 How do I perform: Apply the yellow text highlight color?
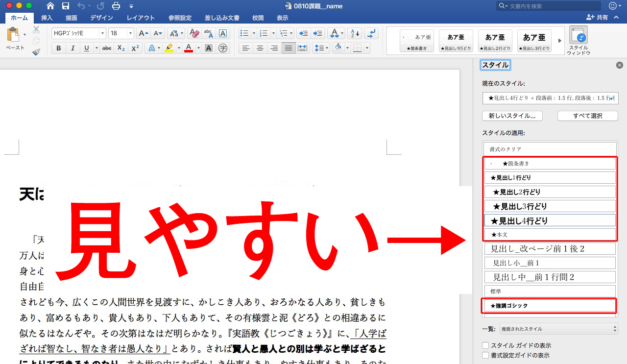point(169,48)
